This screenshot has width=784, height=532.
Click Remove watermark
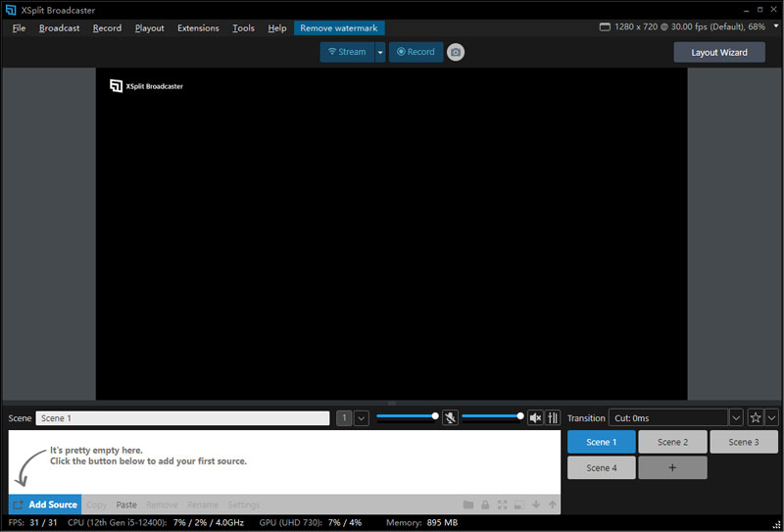339,28
